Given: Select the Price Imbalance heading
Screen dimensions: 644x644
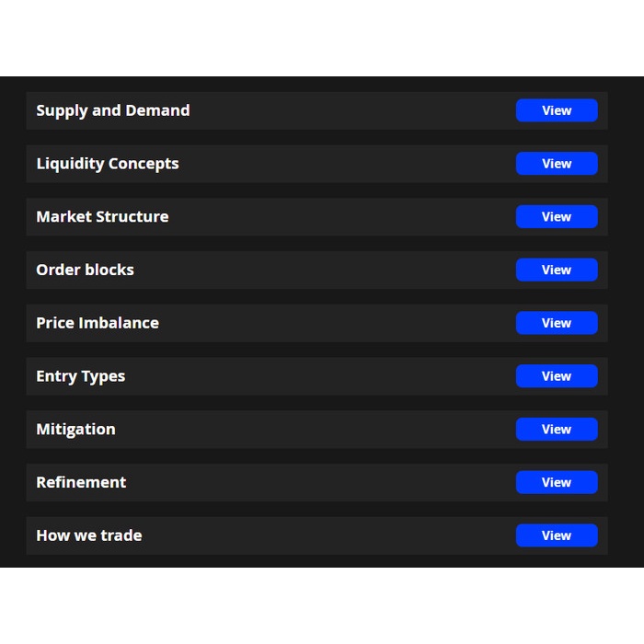Looking at the screenshot, I should point(98,323).
